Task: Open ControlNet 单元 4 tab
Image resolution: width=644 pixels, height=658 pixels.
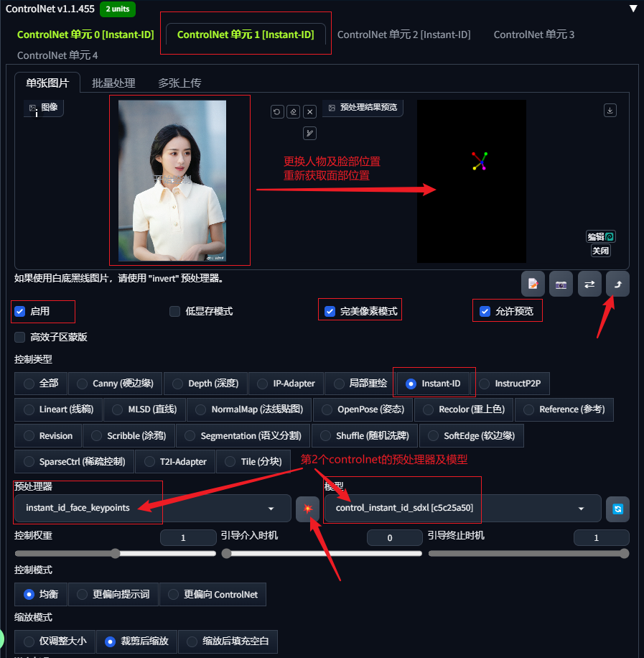Action: coord(57,55)
